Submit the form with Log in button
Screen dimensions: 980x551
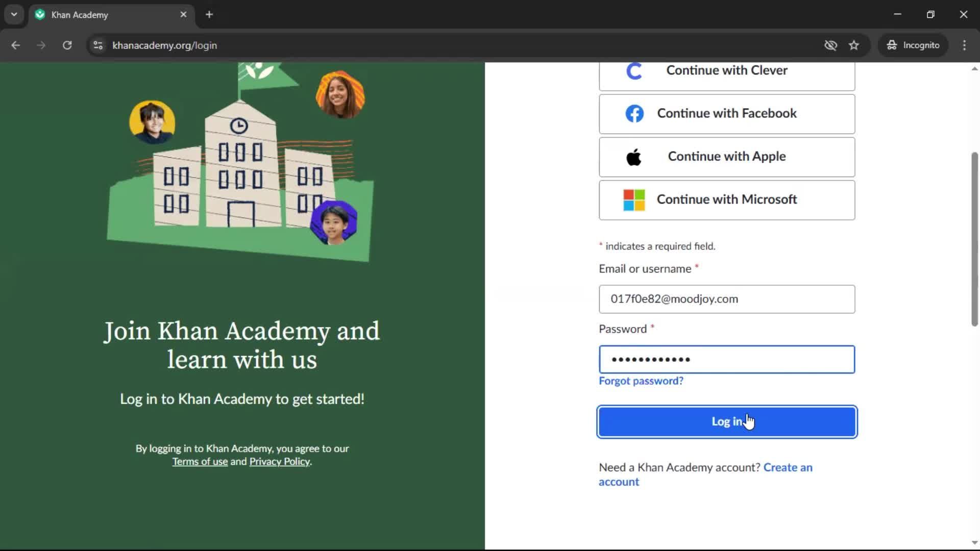(x=727, y=422)
